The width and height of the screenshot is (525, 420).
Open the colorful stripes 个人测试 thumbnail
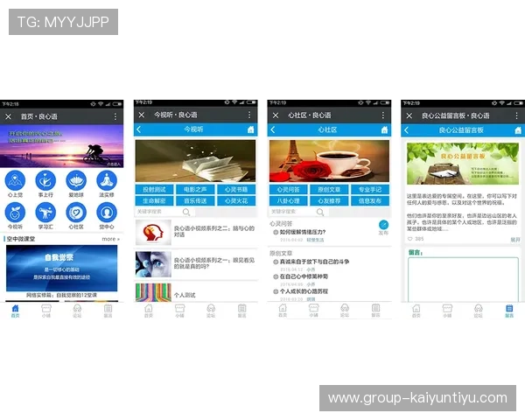153,292
